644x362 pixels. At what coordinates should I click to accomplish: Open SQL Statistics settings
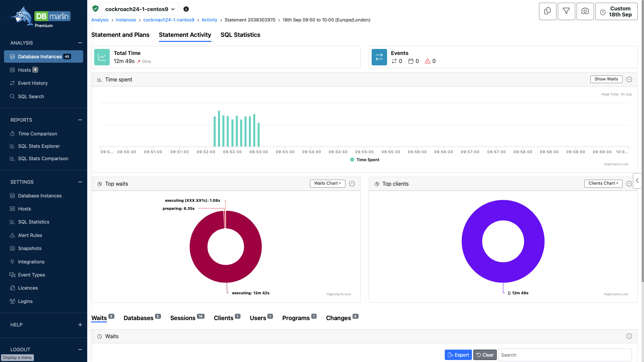pyautogui.click(x=34, y=222)
